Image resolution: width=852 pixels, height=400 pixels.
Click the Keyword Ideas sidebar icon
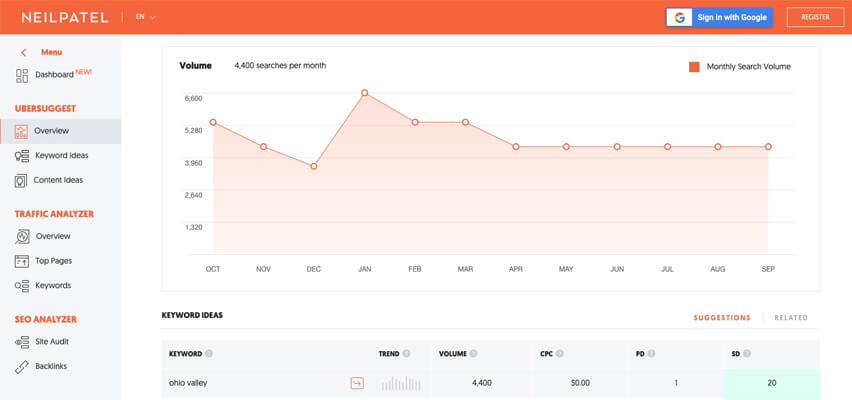coord(22,156)
